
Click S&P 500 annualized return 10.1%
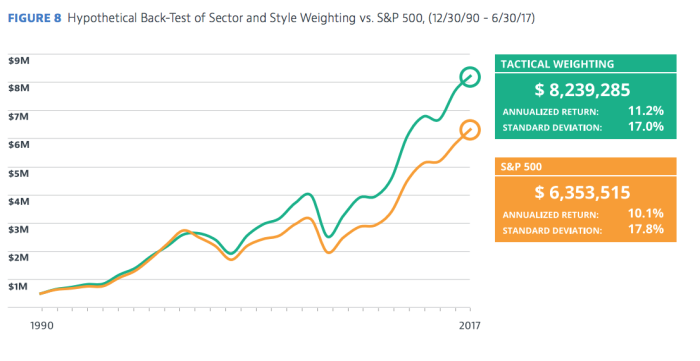[x=646, y=213]
